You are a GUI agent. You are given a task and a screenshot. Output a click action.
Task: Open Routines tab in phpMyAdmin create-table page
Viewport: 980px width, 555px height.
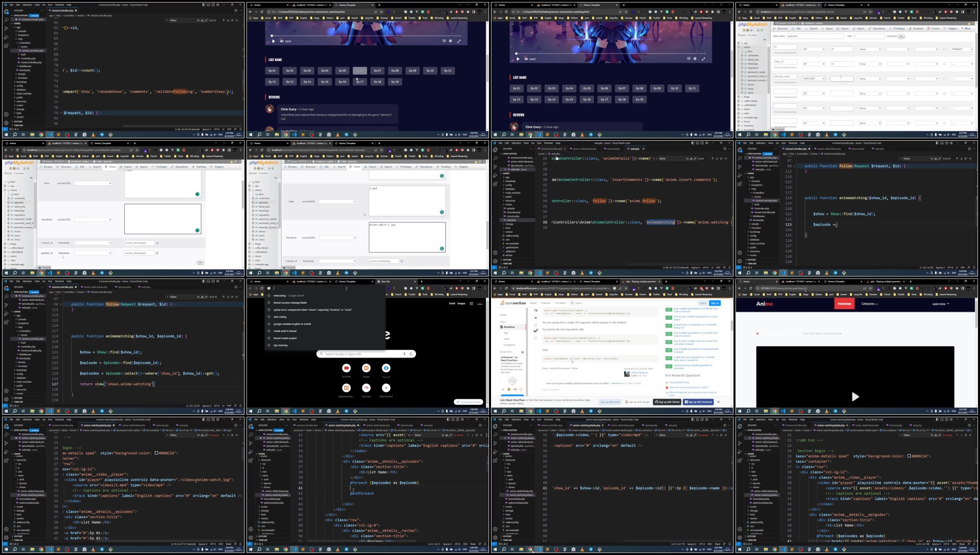[x=916, y=29]
